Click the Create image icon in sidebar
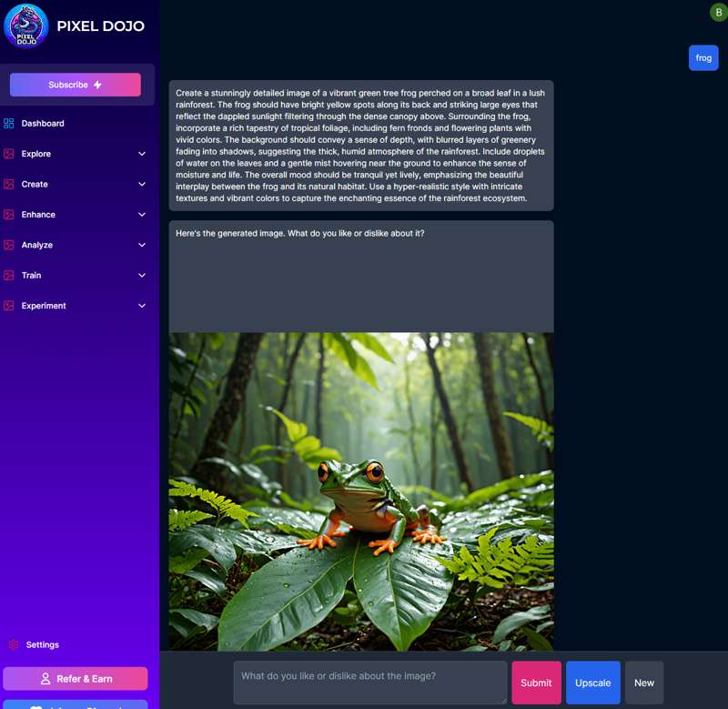This screenshot has width=728, height=709. coord(9,184)
